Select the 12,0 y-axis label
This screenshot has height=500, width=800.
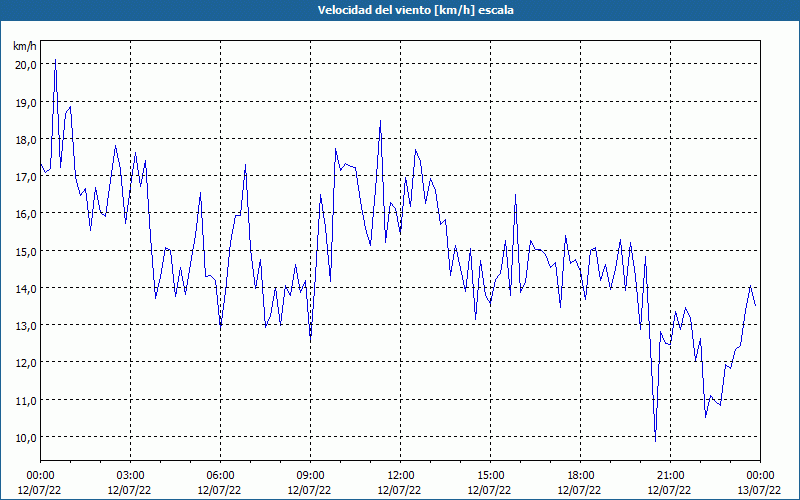tap(26, 363)
